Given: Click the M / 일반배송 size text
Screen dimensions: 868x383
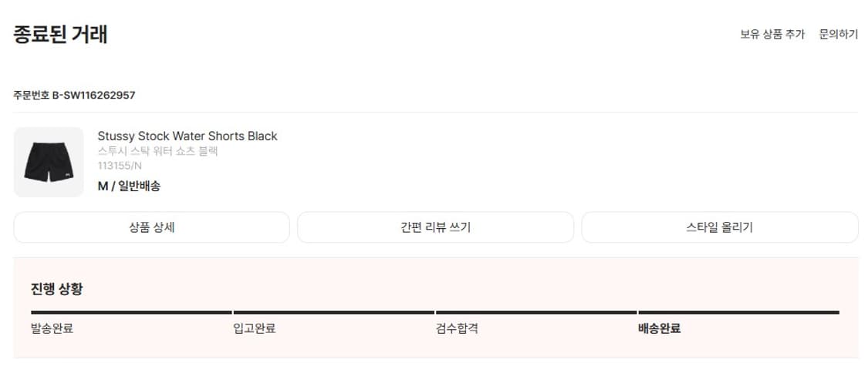Looking at the screenshot, I should coord(129,186).
